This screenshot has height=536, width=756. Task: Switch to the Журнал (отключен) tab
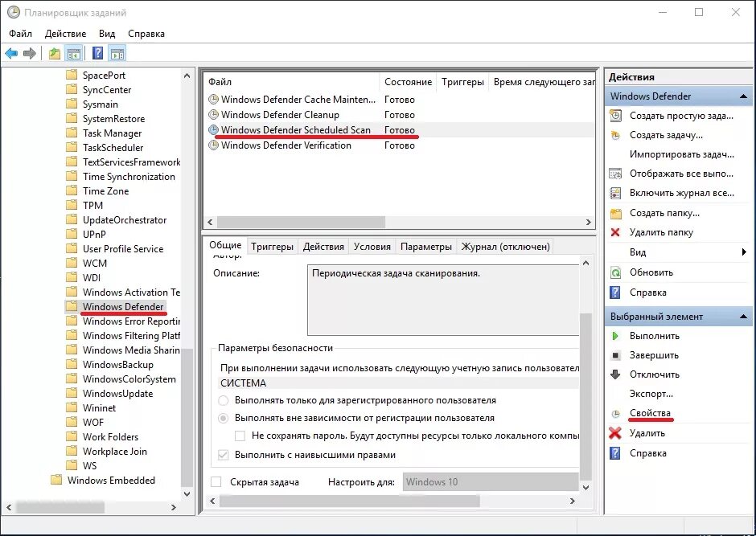click(x=506, y=247)
